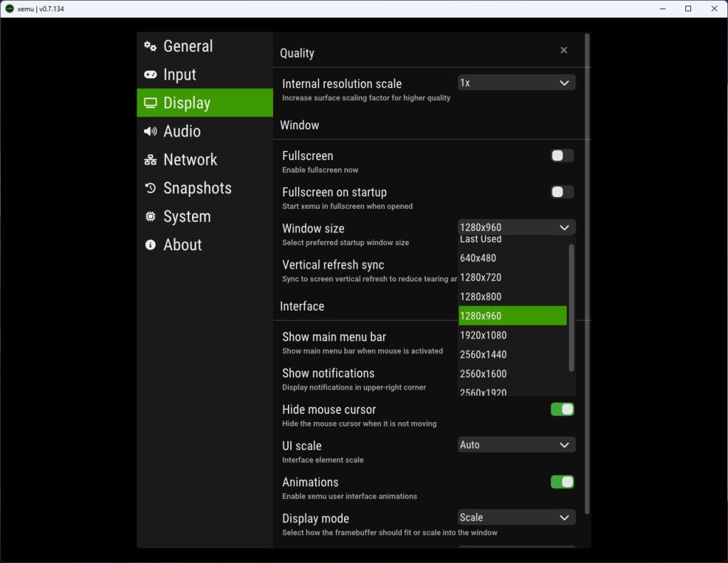Click the Show main menu bar label
Image resolution: width=728 pixels, height=563 pixels.
coord(334,337)
